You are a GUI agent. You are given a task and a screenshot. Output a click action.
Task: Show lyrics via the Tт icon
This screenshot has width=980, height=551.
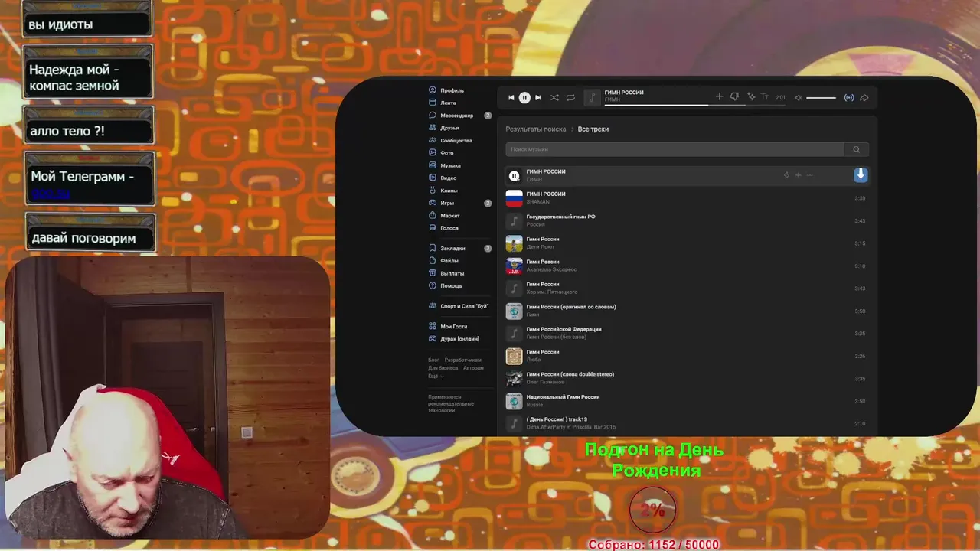click(764, 97)
